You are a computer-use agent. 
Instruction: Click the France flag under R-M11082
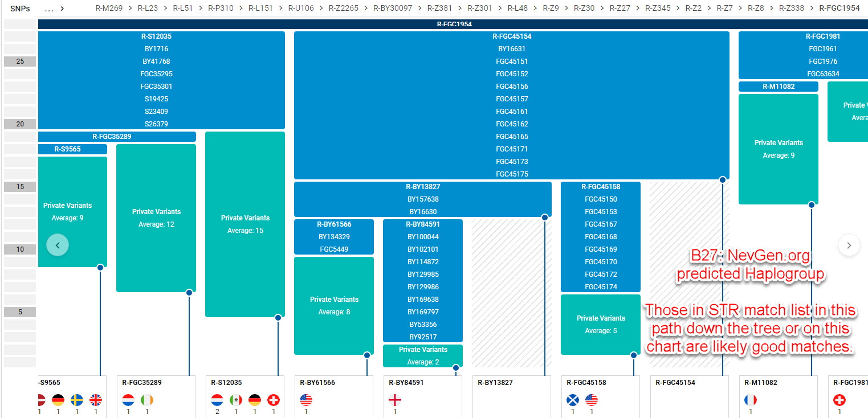tap(751, 400)
